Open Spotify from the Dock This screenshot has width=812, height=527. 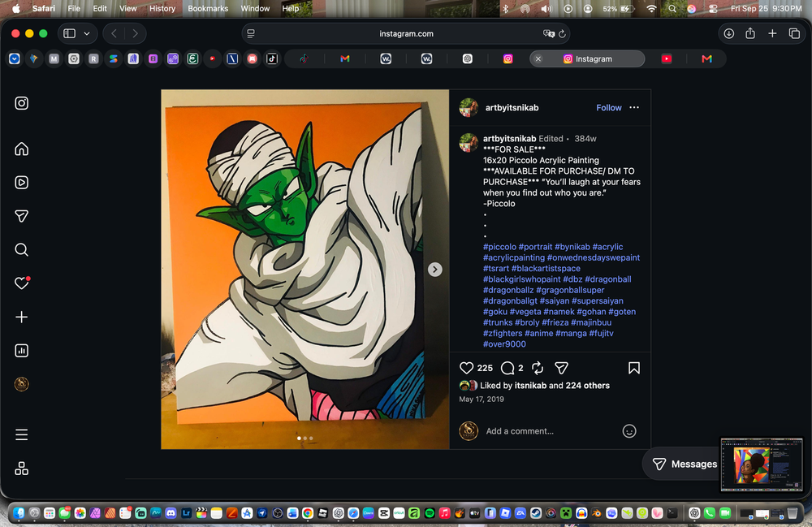[430, 513]
